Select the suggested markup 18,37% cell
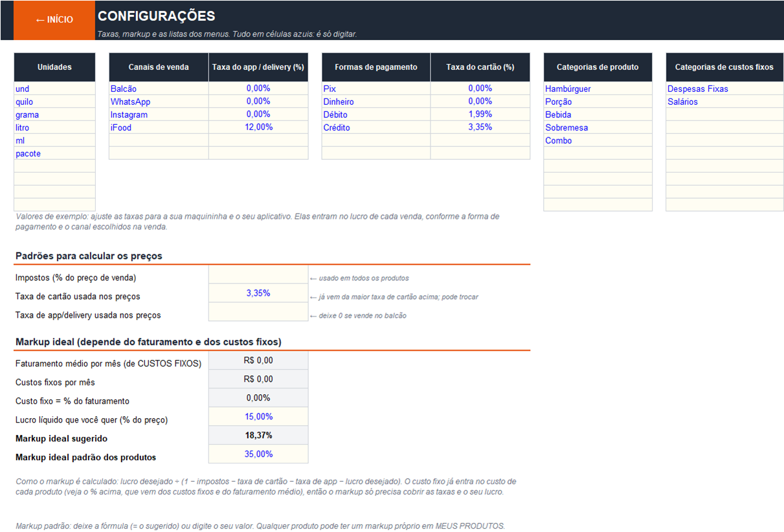Screen dimensions: 784x532 pyautogui.click(x=258, y=436)
